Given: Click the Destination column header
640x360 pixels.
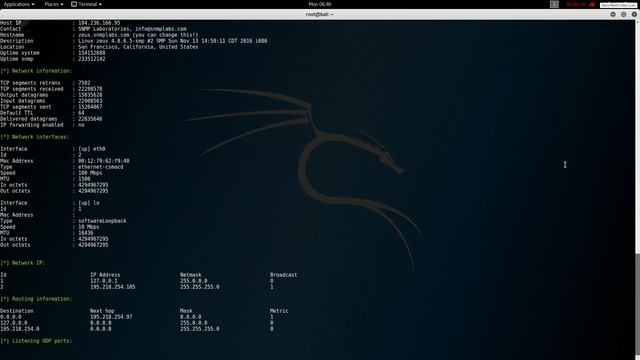Looking at the screenshot, I should pyautogui.click(x=17, y=311).
